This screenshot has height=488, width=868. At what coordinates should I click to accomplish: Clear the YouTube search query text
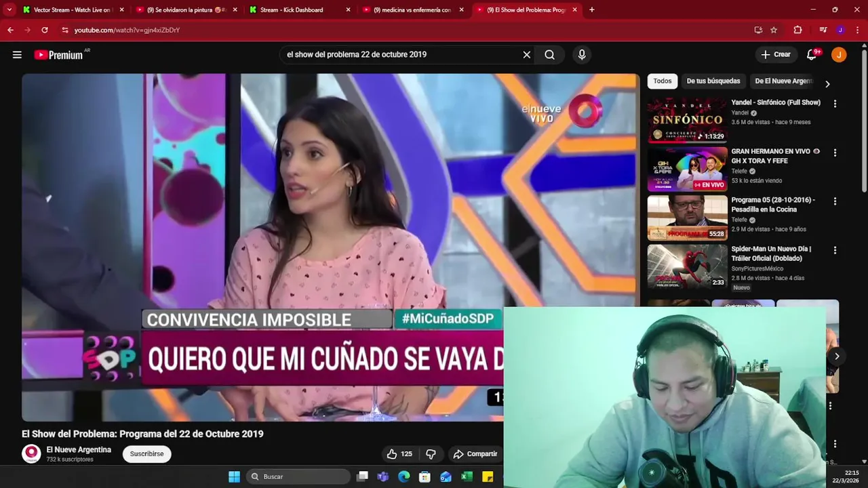[x=527, y=55]
